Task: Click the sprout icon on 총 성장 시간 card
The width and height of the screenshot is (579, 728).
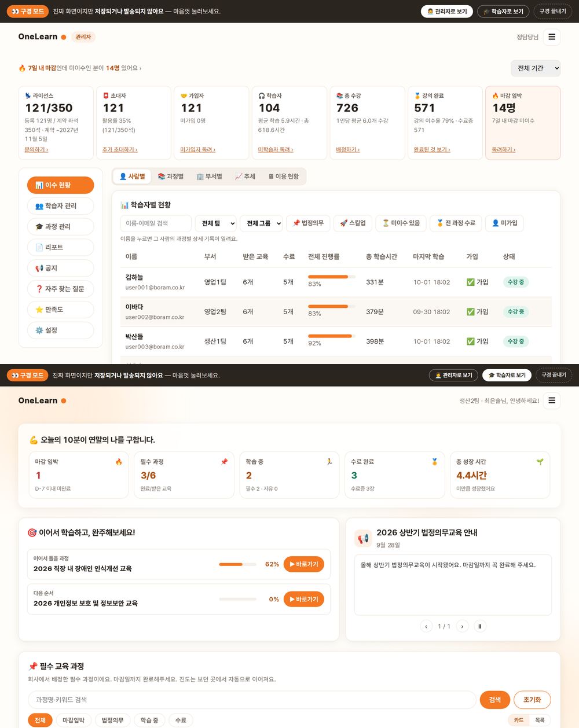Action: (540, 462)
